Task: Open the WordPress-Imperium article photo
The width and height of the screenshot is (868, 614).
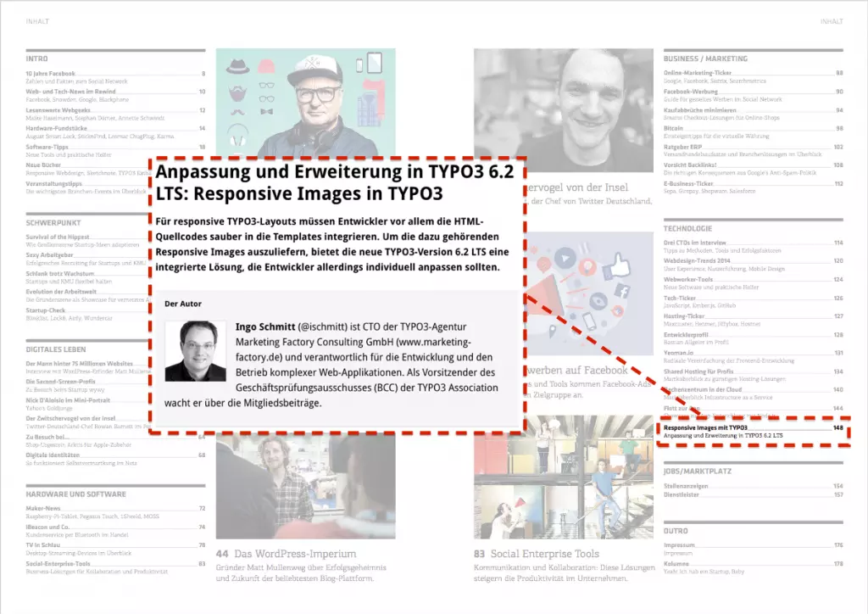Action: (305, 486)
